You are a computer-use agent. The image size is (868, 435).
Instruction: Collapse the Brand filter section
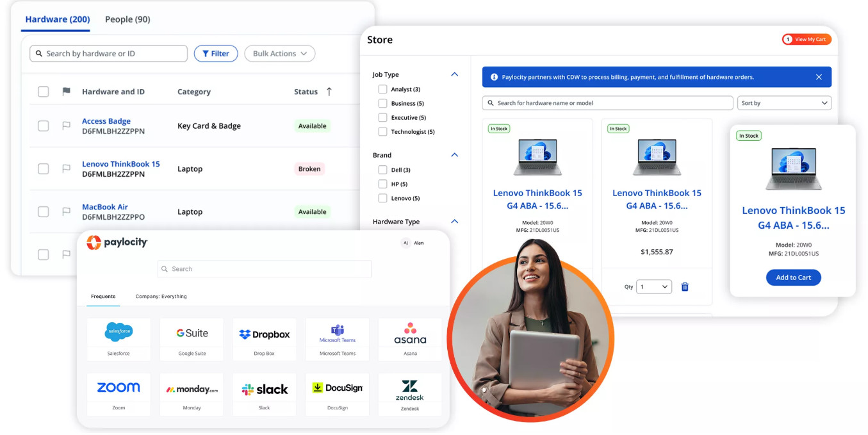tap(455, 155)
